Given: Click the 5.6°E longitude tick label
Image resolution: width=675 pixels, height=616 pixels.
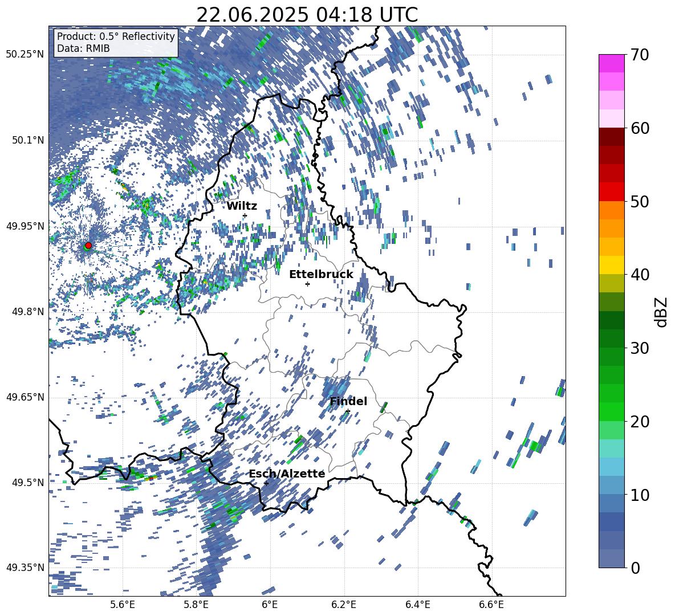Looking at the screenshot, I should [x=123, y=605].
